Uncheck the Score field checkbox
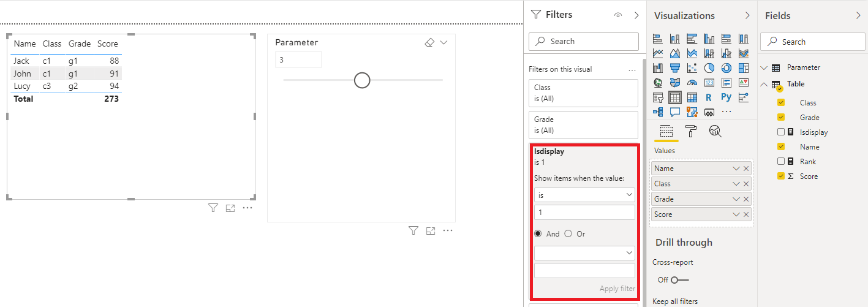This screenshot has width=868, height=307. click(x=781, y=176)
